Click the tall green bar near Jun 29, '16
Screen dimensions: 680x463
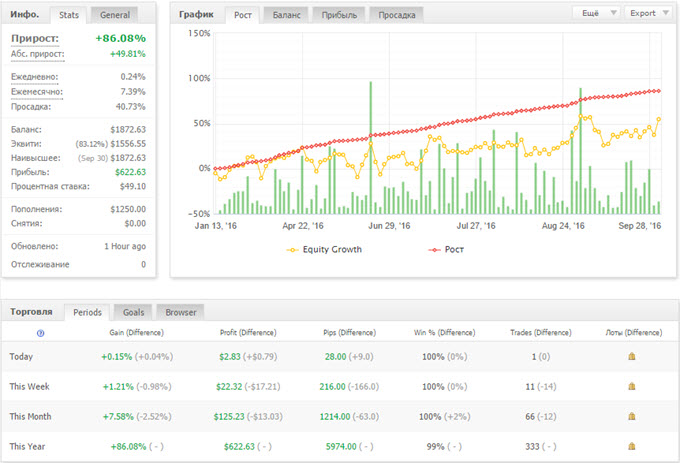(x=371, y=147)
